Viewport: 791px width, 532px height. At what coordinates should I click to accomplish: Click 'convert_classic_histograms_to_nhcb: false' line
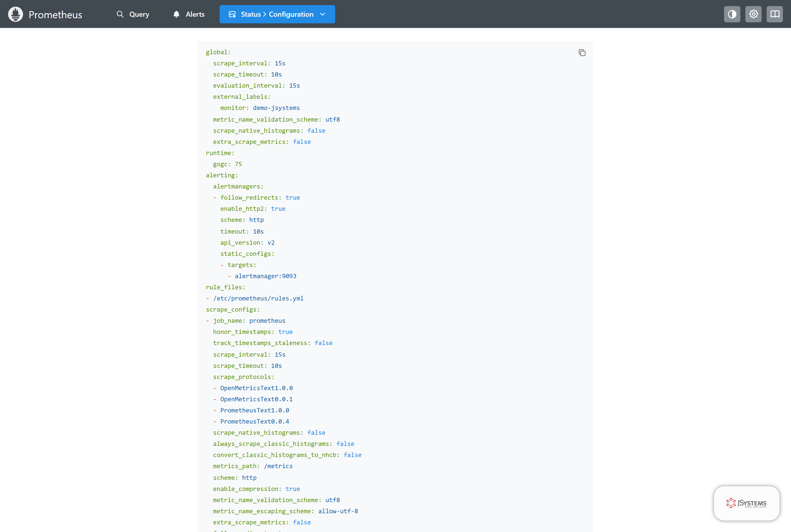click(x=287, y=455)
